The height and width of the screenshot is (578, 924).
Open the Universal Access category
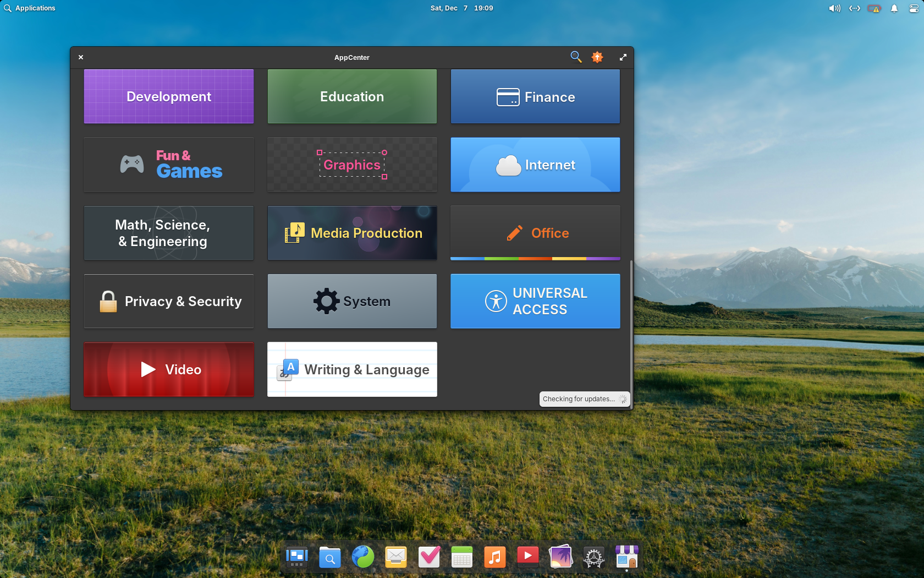[x=535, y=301]
